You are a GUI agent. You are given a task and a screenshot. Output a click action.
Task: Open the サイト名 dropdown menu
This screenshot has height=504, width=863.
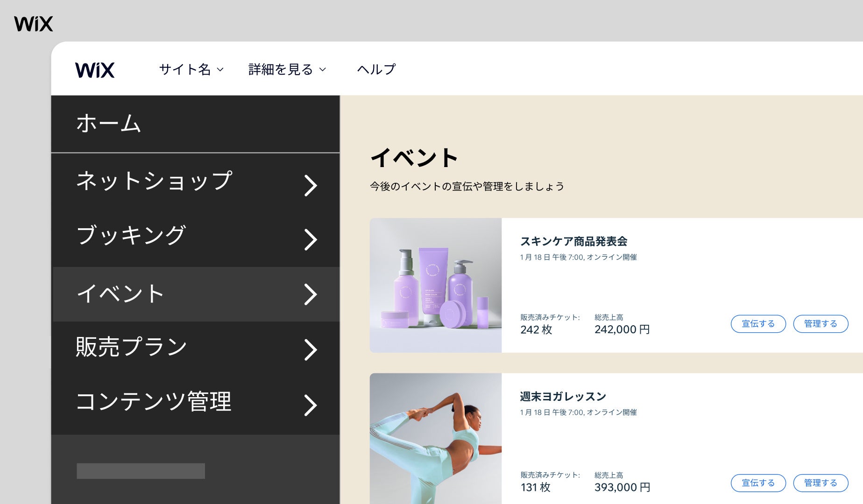pos(190,69)
